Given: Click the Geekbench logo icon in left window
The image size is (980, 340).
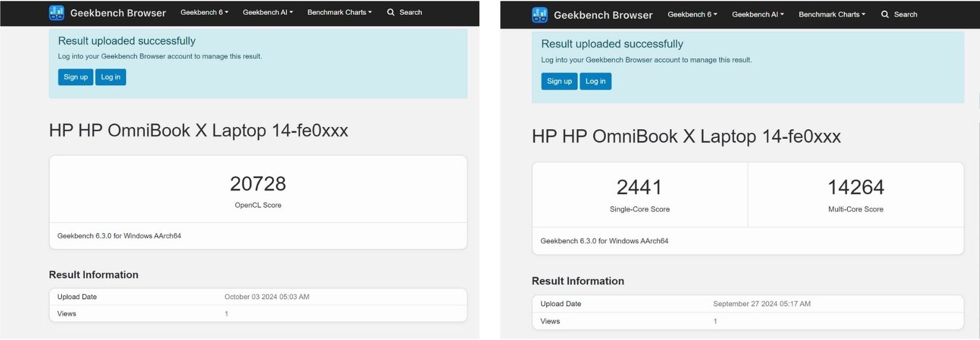Looking at the screenshot, I should pyautogui.click(x=56, y=12).
